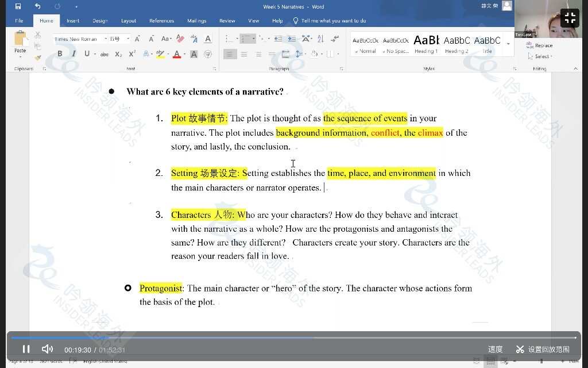The image size is (588, 368).
Task: Mute the video volume speaker icon
Action: [x=47, y=349]
